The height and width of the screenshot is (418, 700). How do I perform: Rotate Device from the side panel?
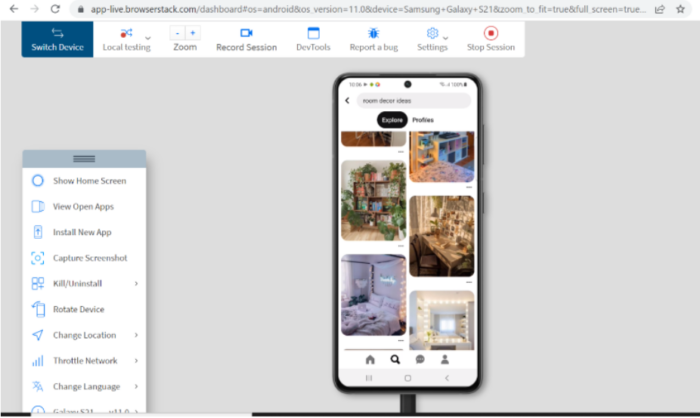(84, 309)
